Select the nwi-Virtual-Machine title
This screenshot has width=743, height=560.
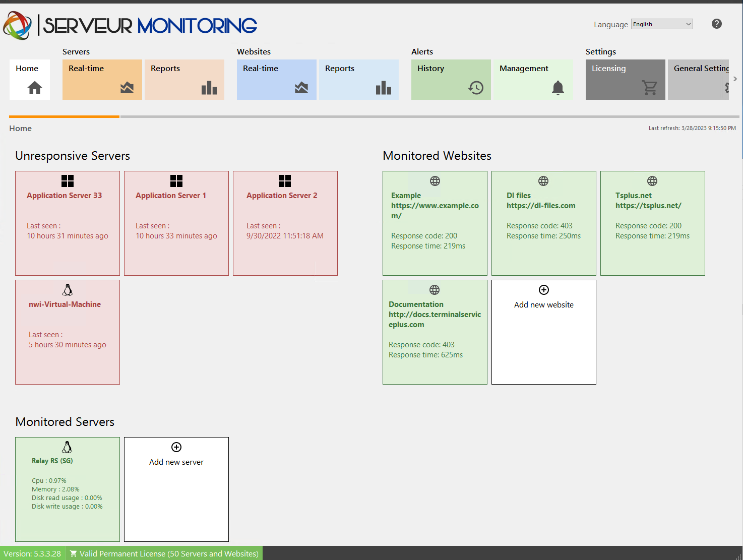65,304
